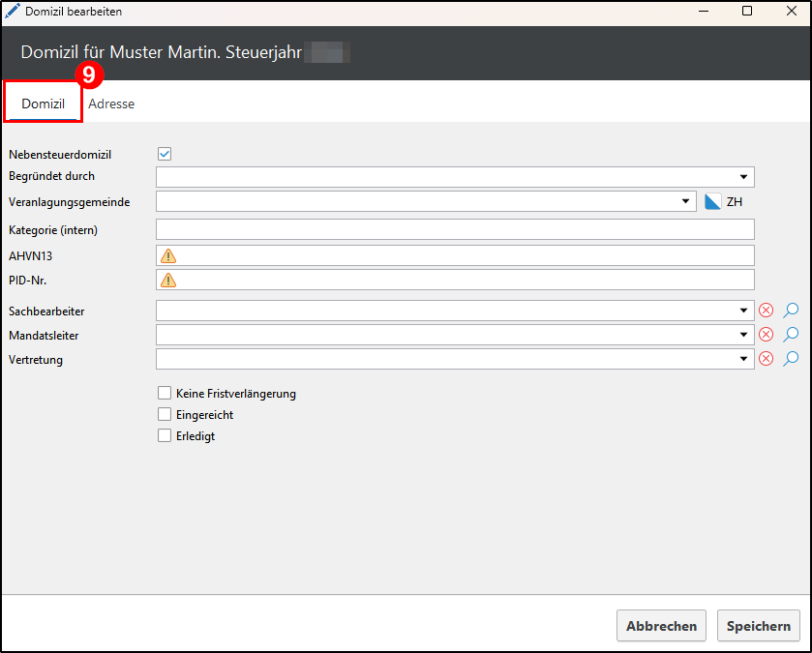
Task: Mark the Erledigt checkbox
Action: (x=165, y=436)
